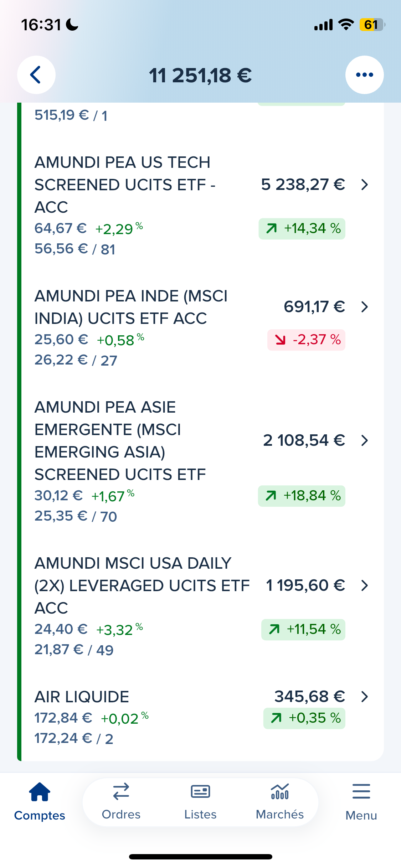Image resolution: width=401 pixels, height=868 pixels.
Task: Tap the +14,34 % green performance badge
Action: click(302, 229)
